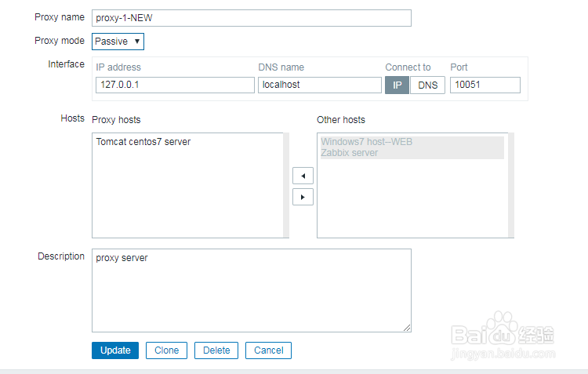
Task: Click into the Description text area
Action: pyautogui.click(x=252, y=290)
